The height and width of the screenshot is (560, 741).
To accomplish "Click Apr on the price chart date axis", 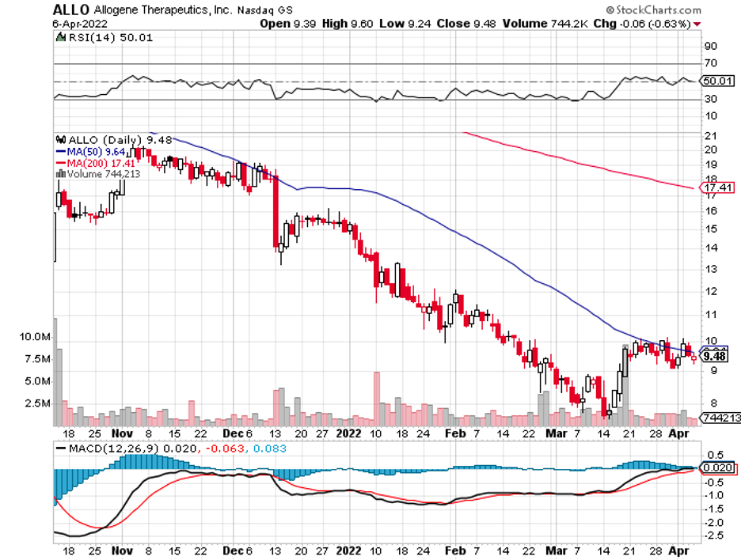I will pyautogui.click(x=678, y=433).
